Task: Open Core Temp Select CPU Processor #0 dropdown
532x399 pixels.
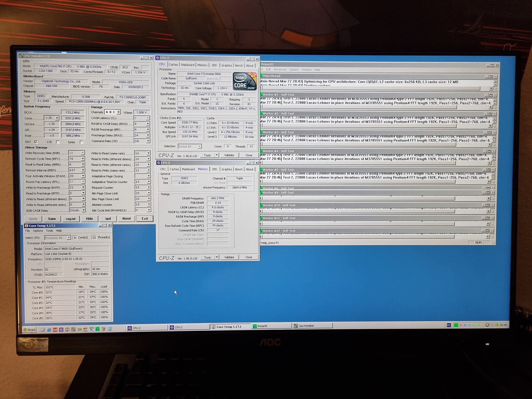Action: click(x=69, y=238)
